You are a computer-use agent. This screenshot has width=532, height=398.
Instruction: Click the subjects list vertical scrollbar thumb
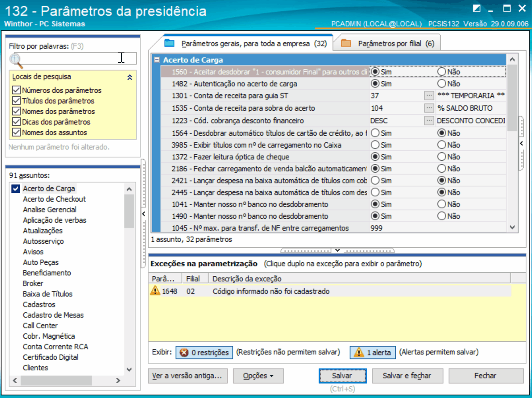[x=129, y=211]
